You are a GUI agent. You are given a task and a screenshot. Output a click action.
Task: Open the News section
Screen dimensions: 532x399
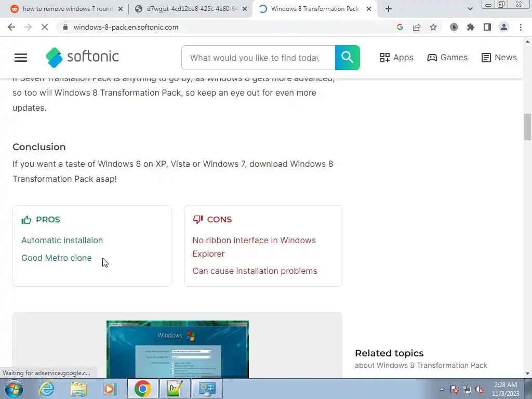click(499, 57)
